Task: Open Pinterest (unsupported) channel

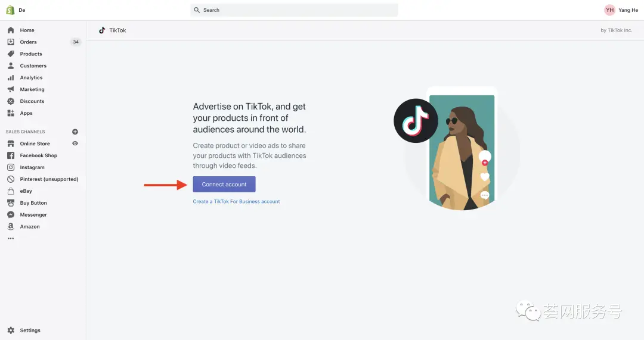Action: [49, 179]
